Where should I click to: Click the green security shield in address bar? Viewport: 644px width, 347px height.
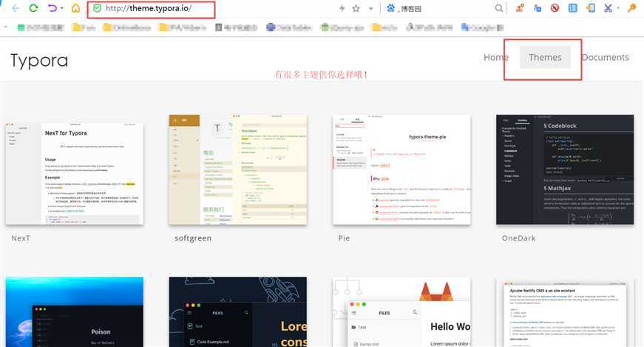pos(97,8)
